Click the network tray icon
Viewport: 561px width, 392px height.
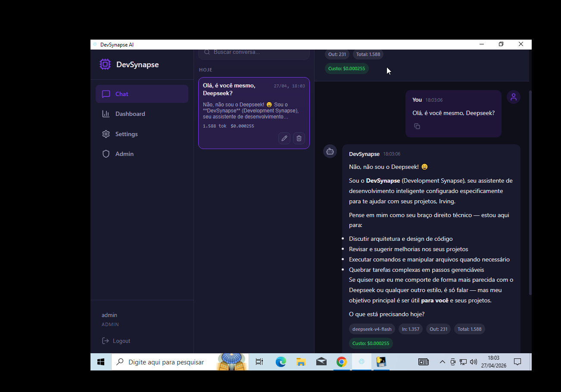tap(463, 362)
